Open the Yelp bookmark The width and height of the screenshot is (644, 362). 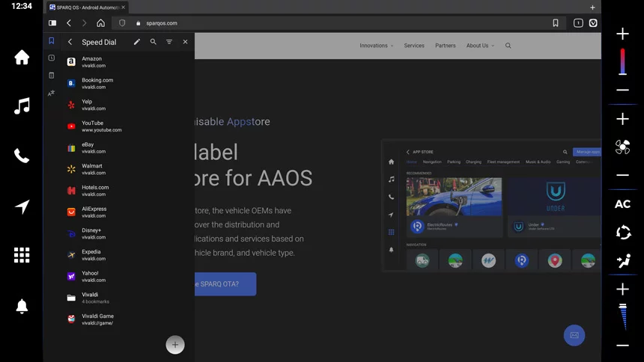pyautogui.click(x=128, y=105)
